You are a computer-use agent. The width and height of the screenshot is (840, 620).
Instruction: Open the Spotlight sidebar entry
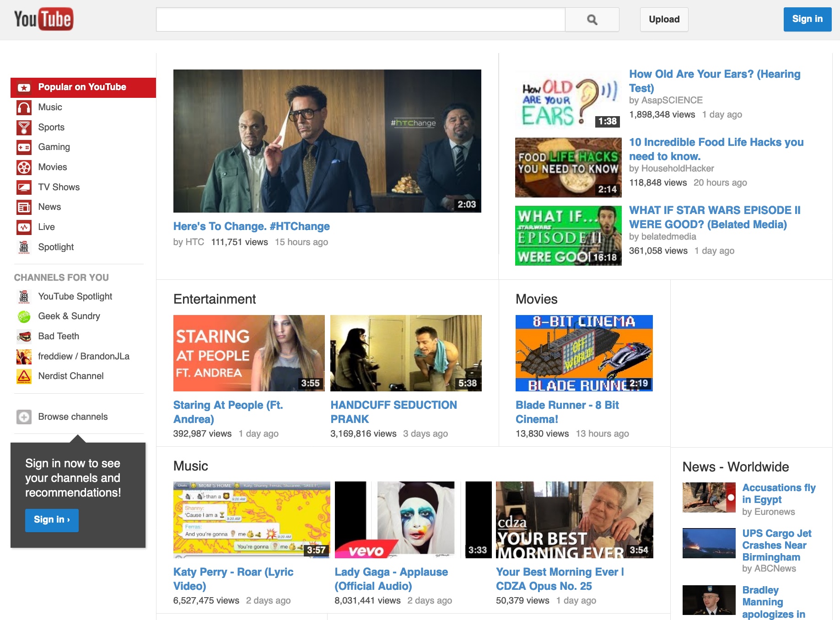[56, 247]
